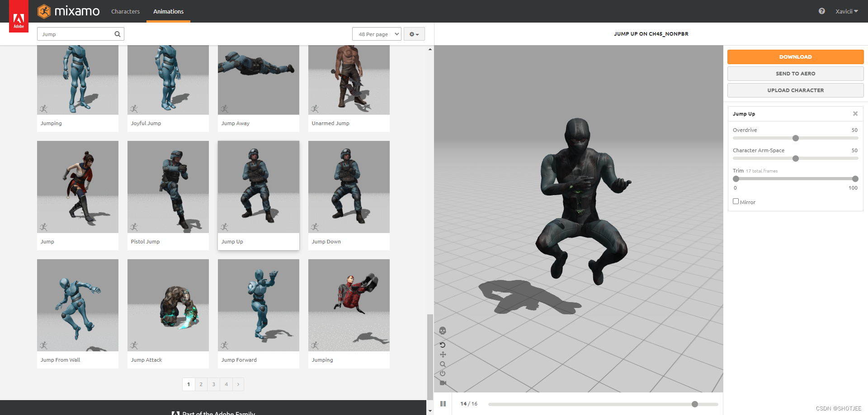The image size is (868, 415).
Task: Click the running figure icon on the Jump Forward card
Action: [224, 345]
